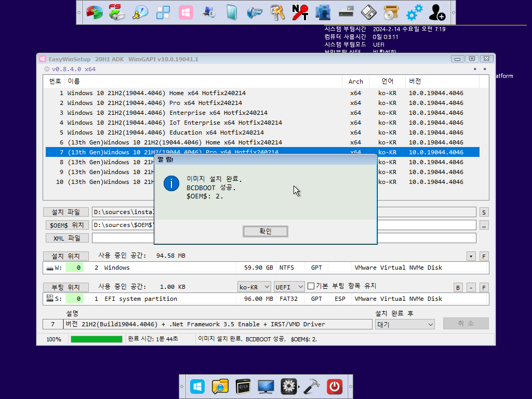Launch the command prompt icon

click(243, 387)
